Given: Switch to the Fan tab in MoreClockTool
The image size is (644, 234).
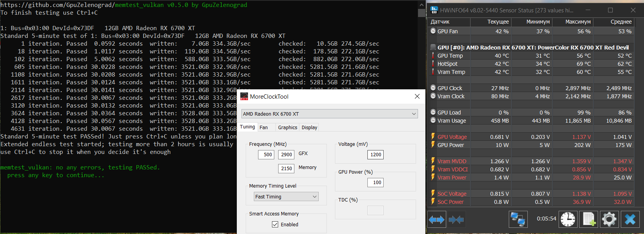Looking at the screenshot, I should click(263, 127).
